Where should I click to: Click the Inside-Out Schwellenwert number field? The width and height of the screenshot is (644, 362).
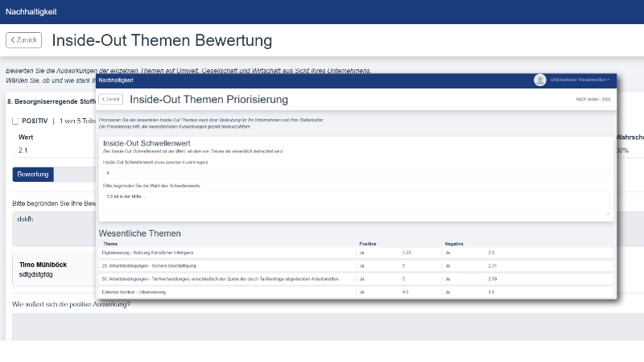[354, 172]
